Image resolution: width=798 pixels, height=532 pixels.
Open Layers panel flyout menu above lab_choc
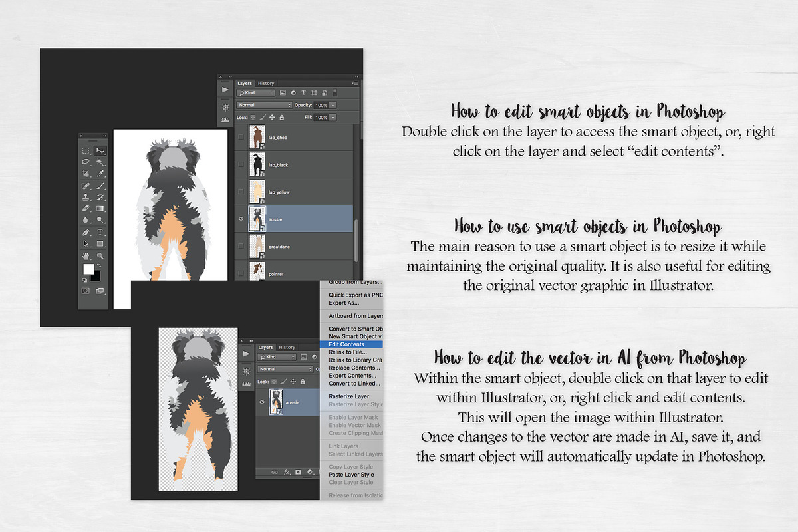[355, 83]
